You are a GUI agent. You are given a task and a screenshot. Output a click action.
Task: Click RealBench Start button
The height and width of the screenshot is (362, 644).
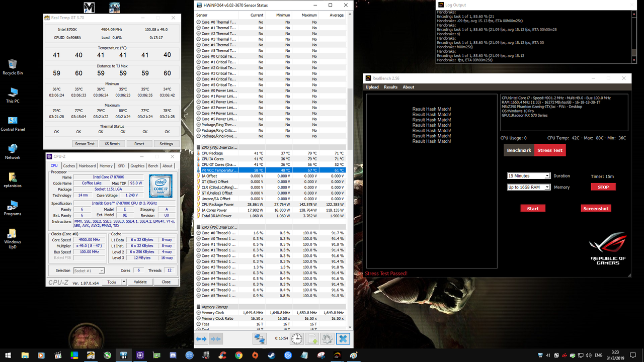tap(533, 208)
